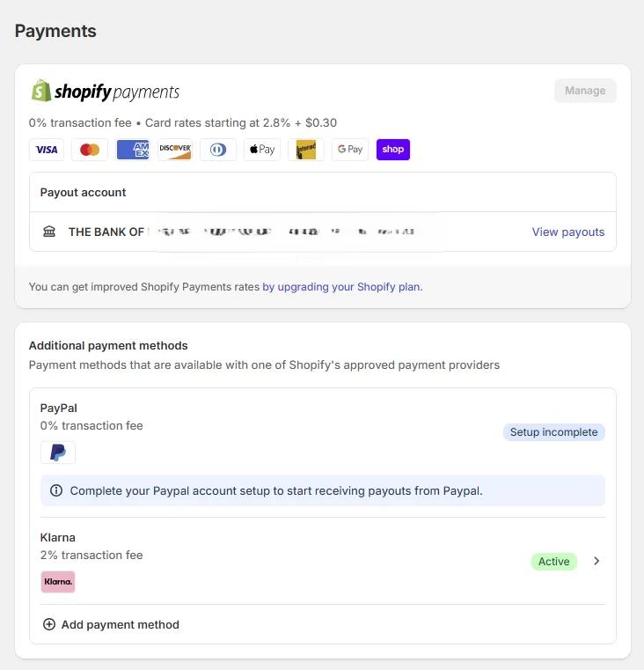This screenshot has height=670, width=644.
Task: Follow the upgrading your Shopify plan link
Action: point(341,287)
